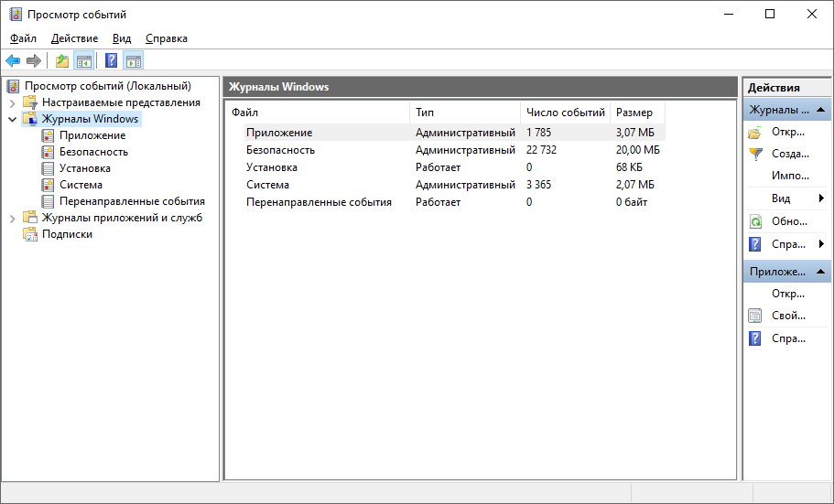834x504 pixels.
Task: Click the open saved log folder icon
Action: click(x=754, y=133)
